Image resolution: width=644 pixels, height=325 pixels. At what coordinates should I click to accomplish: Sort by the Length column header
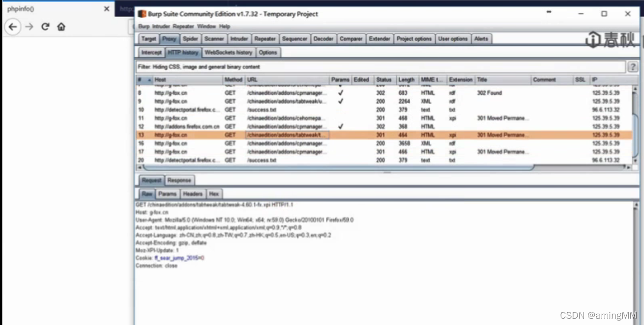pos(407,80)
